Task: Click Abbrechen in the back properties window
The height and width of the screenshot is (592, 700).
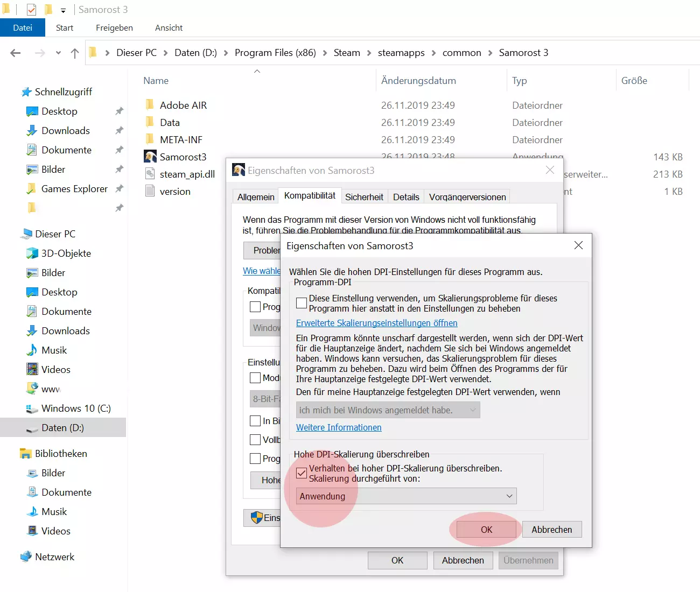Action: pos(463,560)
